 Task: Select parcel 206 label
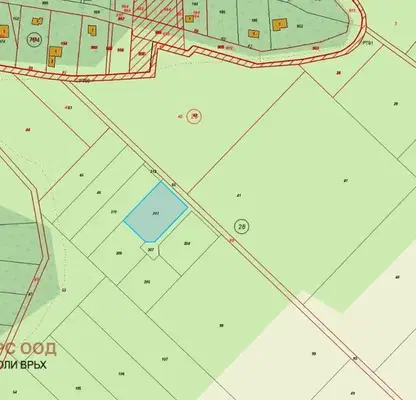point(119,253)
